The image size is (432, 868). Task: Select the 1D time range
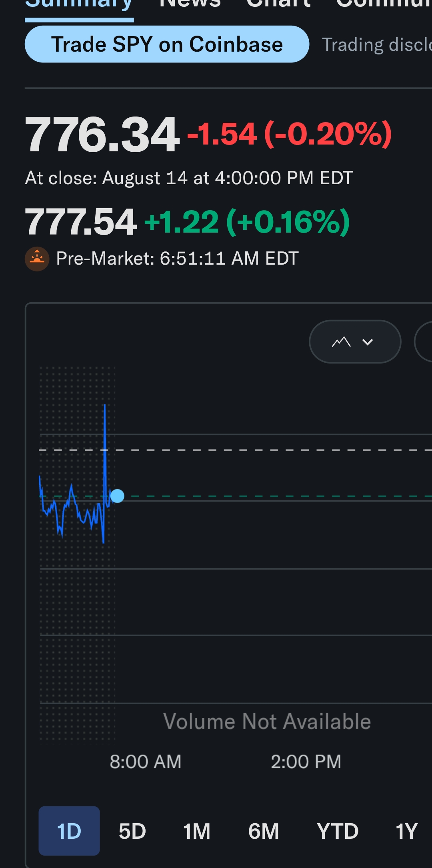69,831
